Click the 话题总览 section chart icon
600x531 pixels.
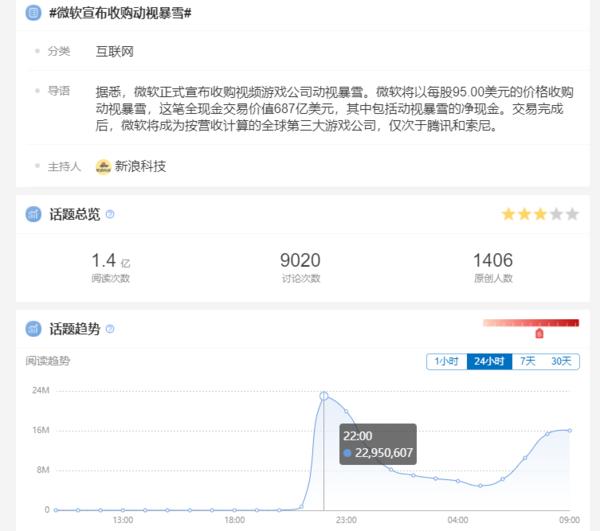click(x=33, y=214)
